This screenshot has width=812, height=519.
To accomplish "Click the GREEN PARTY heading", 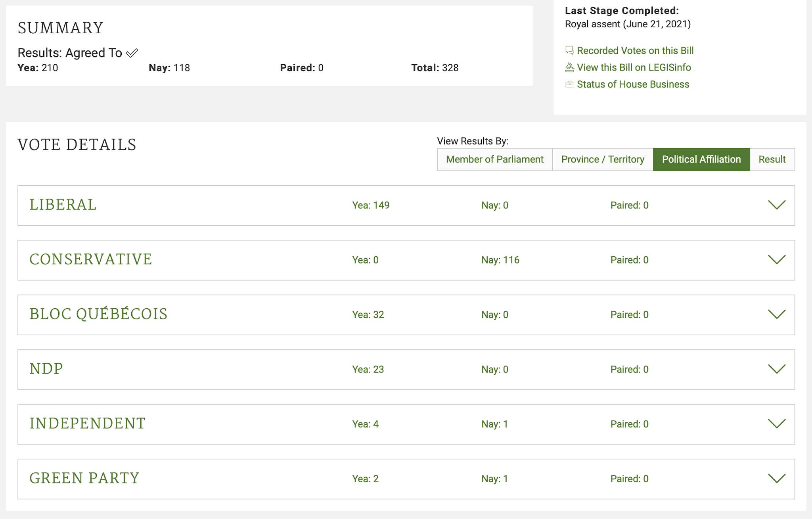I will pyautogui.click(x=84, y=478).
